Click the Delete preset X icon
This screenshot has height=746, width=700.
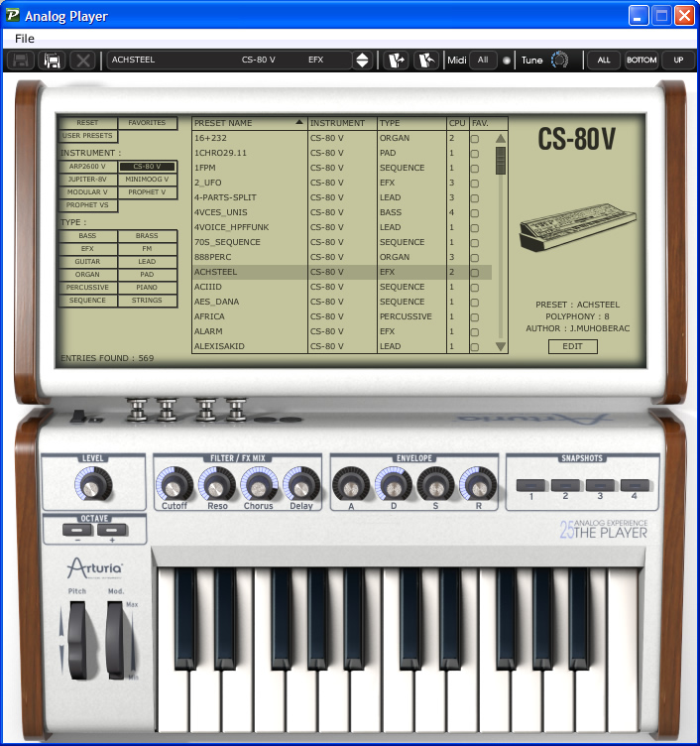82,61
